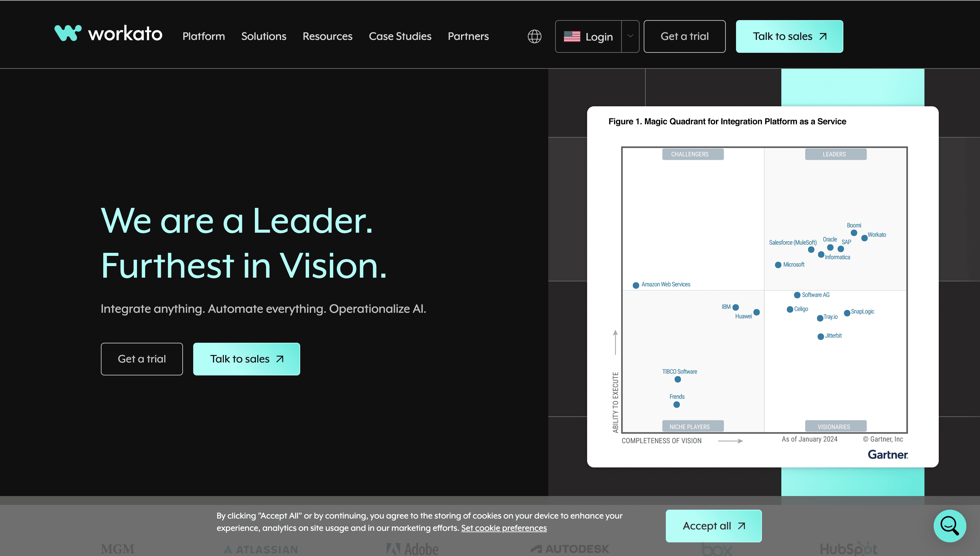Toggle the Accept All cookies switch
Viewport: 980px width, 556px height.
click(x=714, y=526)
